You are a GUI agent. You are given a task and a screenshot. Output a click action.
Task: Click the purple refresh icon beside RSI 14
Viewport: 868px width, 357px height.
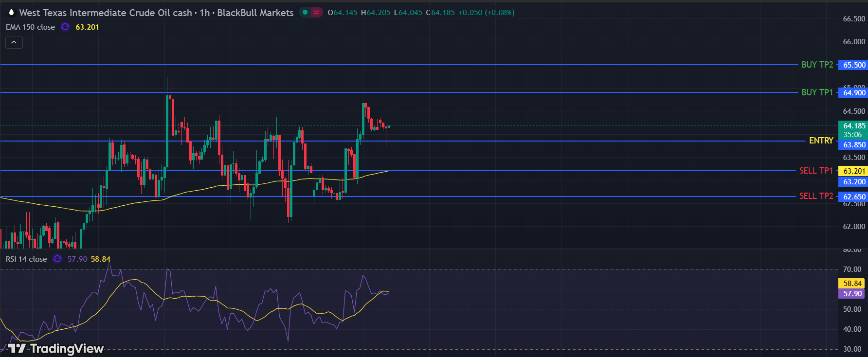(x=57, y=259)
